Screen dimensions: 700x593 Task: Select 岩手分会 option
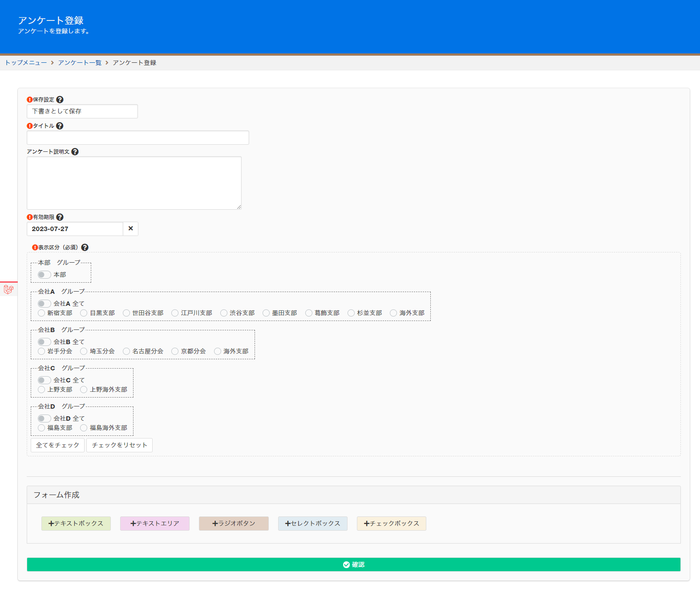point(41,351)
